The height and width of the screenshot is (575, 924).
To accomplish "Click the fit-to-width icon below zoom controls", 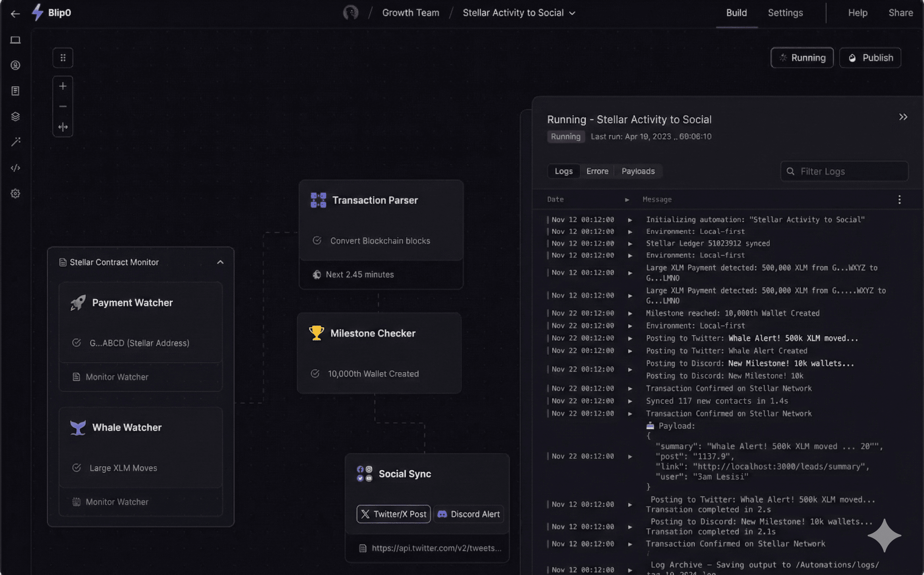I will coord(63,127).
